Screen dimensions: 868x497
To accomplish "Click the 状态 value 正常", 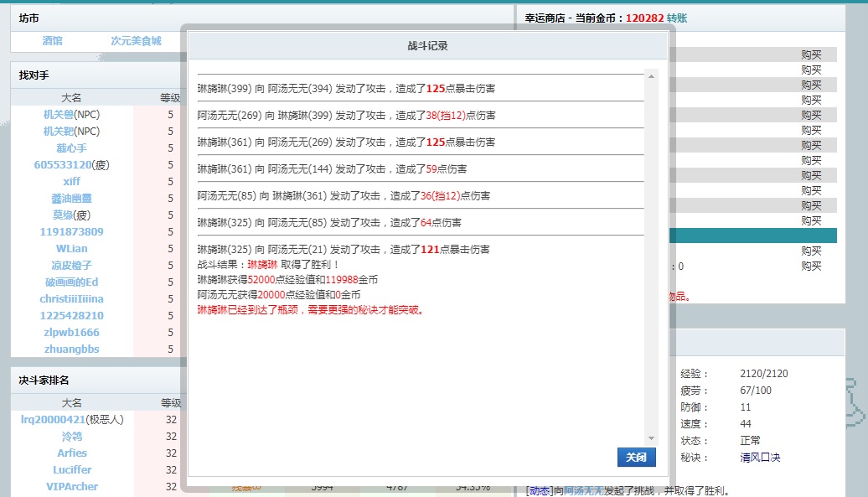I will point(750,441).
